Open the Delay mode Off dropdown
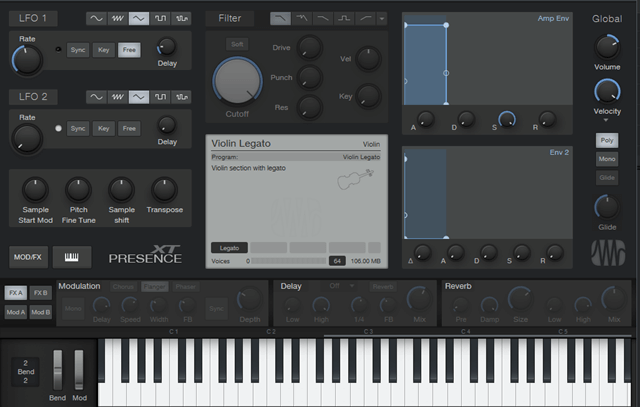This screenshot has width=640, height=407. pos(342,286)
